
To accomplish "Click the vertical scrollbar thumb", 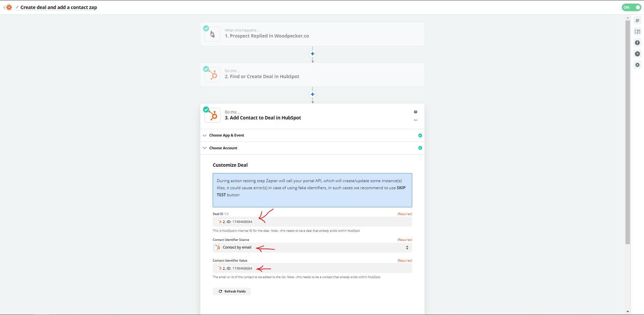I will [x=628, y=133].
